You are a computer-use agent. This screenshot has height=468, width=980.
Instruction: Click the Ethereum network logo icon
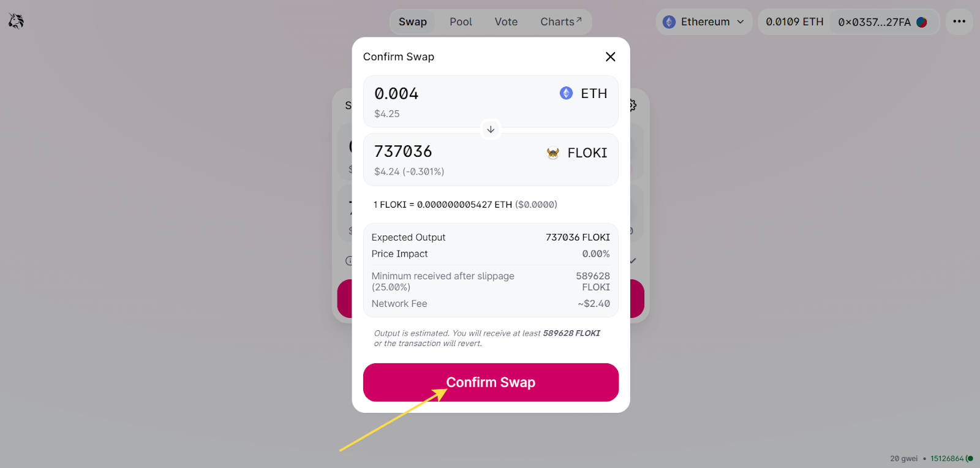(669, 22)
